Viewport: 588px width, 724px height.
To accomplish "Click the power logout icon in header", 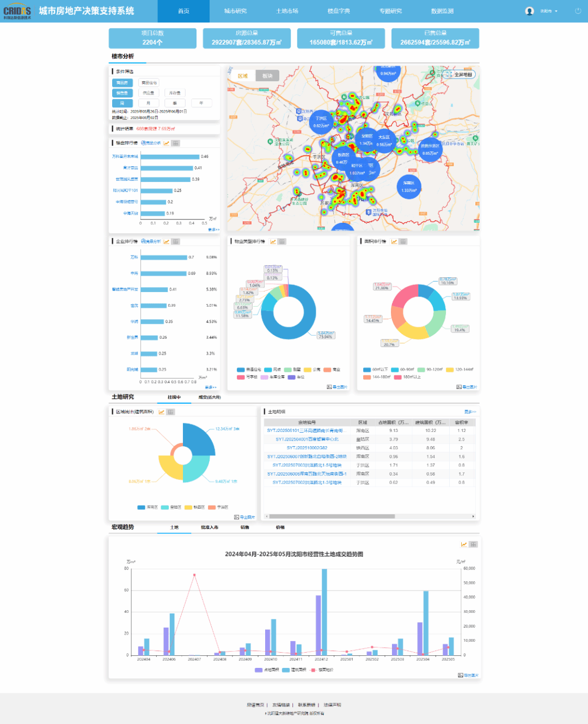I will pyautogui.click(x=578, y=11).
